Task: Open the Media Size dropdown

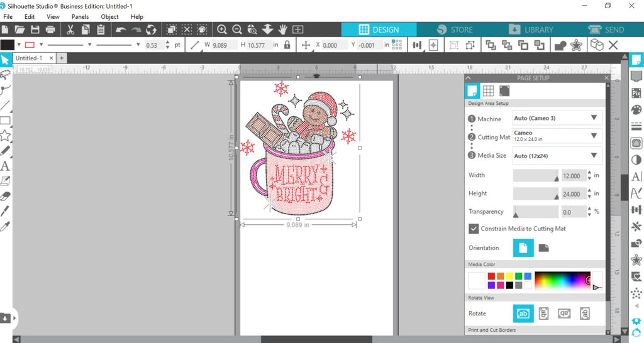Action: pos(557,156)
